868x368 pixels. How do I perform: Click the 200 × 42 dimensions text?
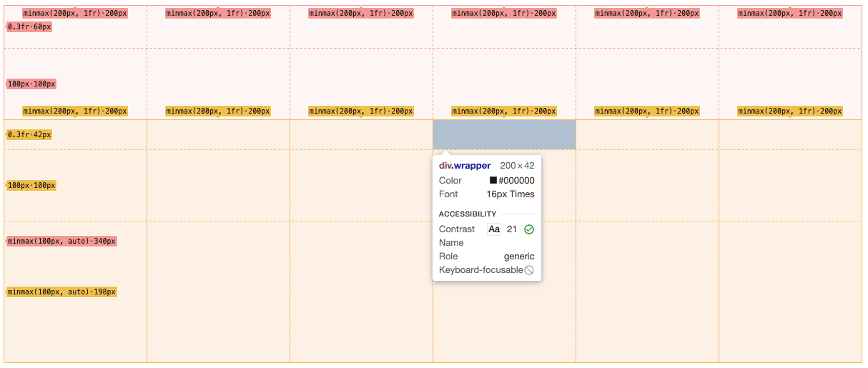(517, 166)
